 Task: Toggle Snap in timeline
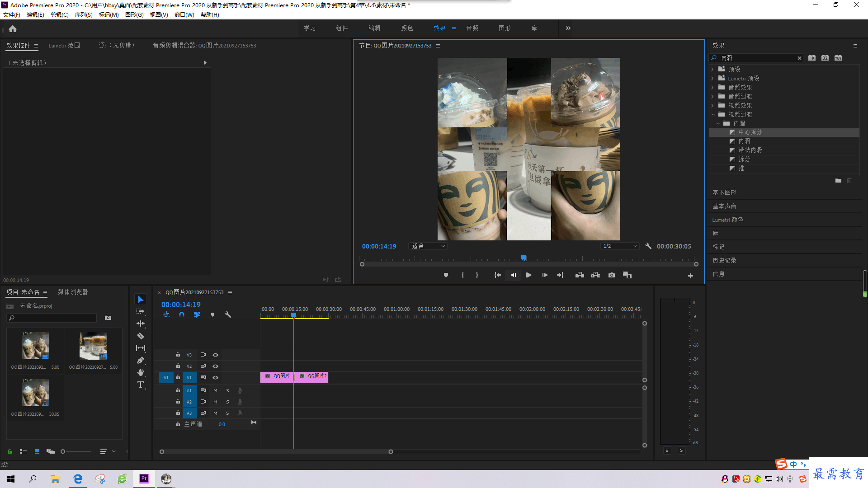[x=181, y=314]
